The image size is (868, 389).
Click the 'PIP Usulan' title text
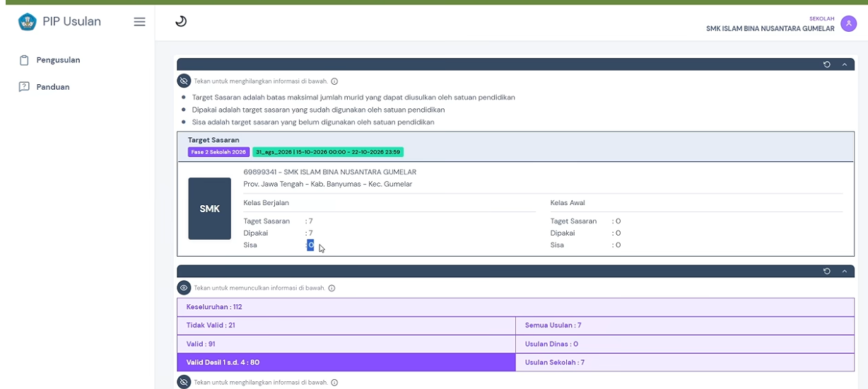point(71,21)
